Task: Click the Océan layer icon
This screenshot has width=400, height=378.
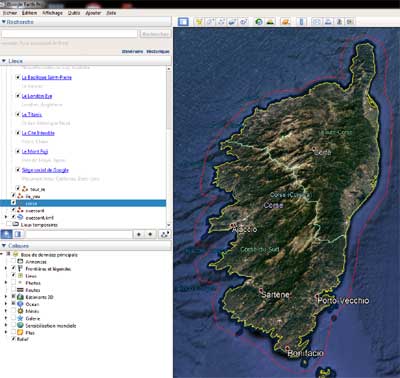Action: click(20, 304)
